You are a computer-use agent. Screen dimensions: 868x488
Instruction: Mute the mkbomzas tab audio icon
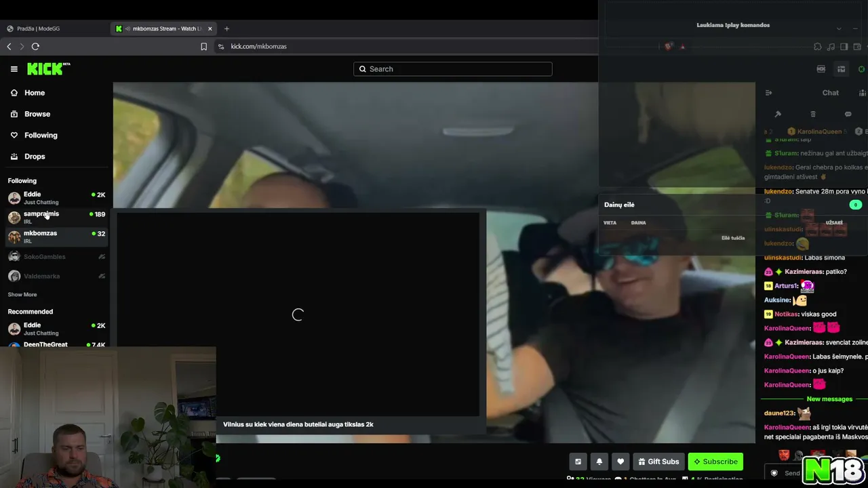coord(127,28)
